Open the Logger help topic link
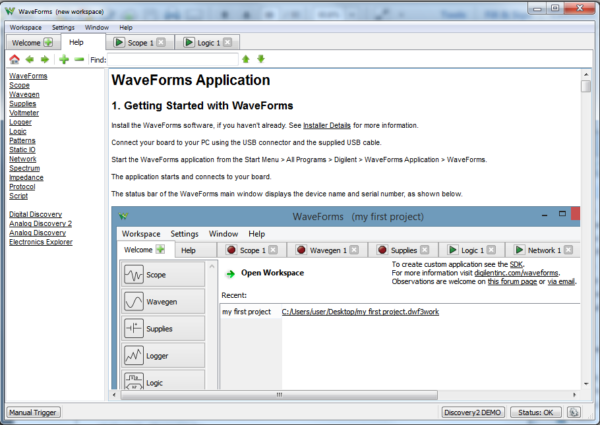This screenshot has width=600, height=425. point(20,122)
